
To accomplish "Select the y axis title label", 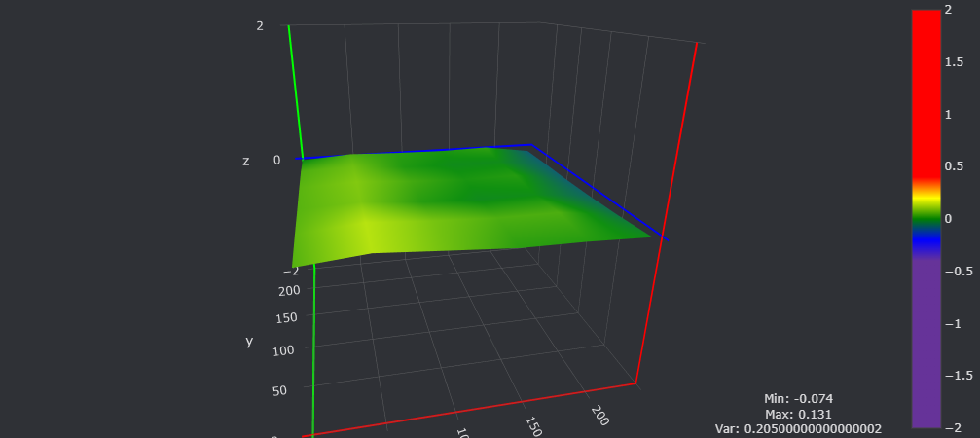I will click(249, 342).
